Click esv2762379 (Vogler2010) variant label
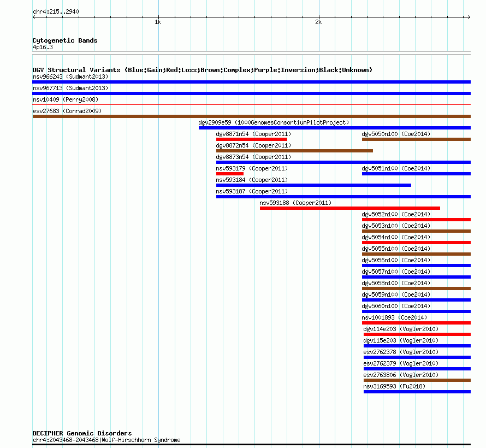This screenshot has height=448, width=486. point(401,363)
